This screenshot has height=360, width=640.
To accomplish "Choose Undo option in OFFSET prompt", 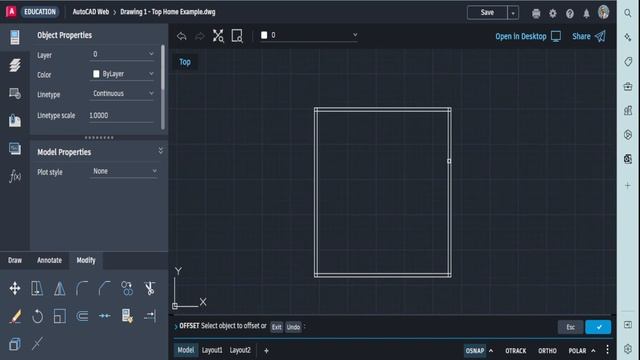I will click(293, 327).
